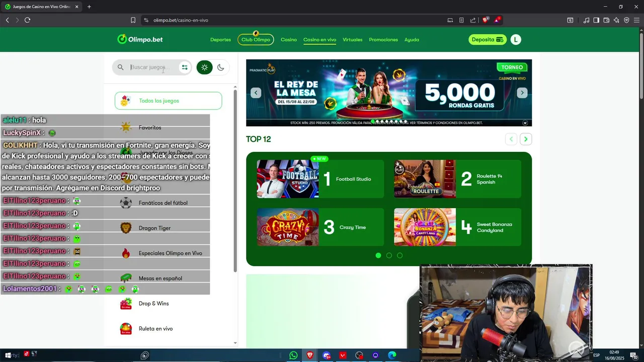Open Fanáticos del fútbol category
The width and height of the screenshot is (644, 362).
pos(163,203)
